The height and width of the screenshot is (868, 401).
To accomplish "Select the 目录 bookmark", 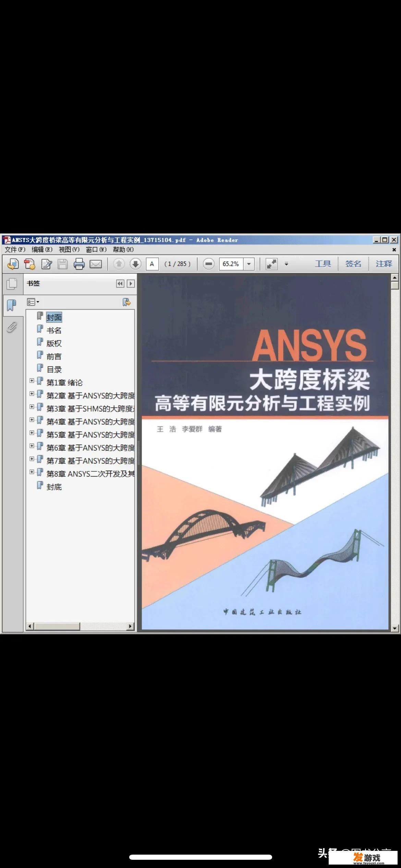I will 54,370.
